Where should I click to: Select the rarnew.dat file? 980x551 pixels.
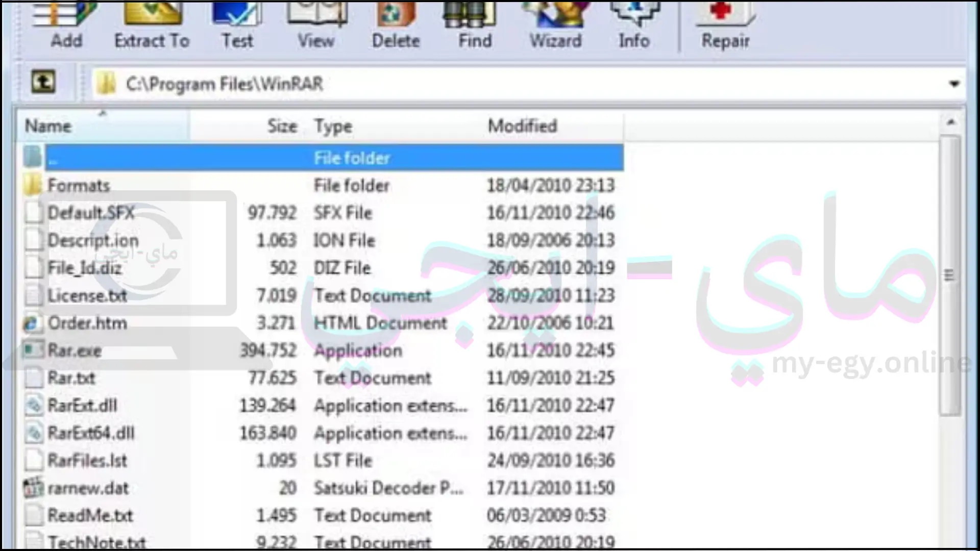click(x=88, y=488)
